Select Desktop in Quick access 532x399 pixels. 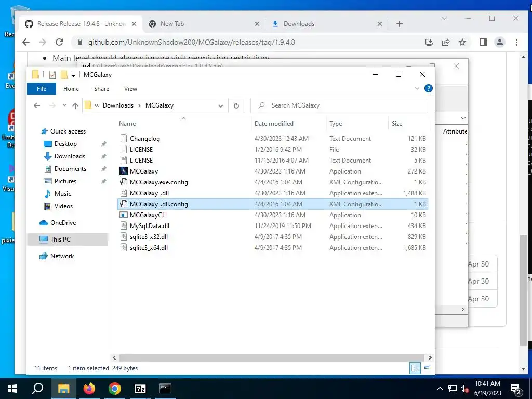tap(65, 144)
